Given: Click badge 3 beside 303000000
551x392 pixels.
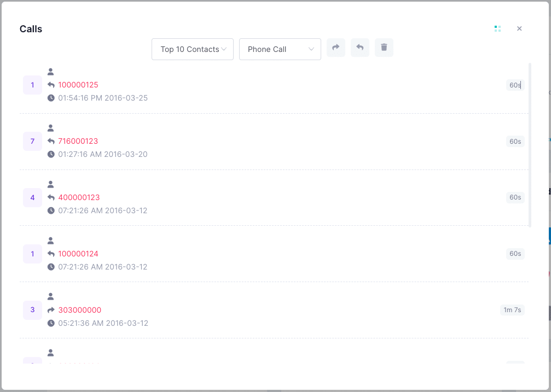Looking at the screenshot, I should [x=32, y=310].
